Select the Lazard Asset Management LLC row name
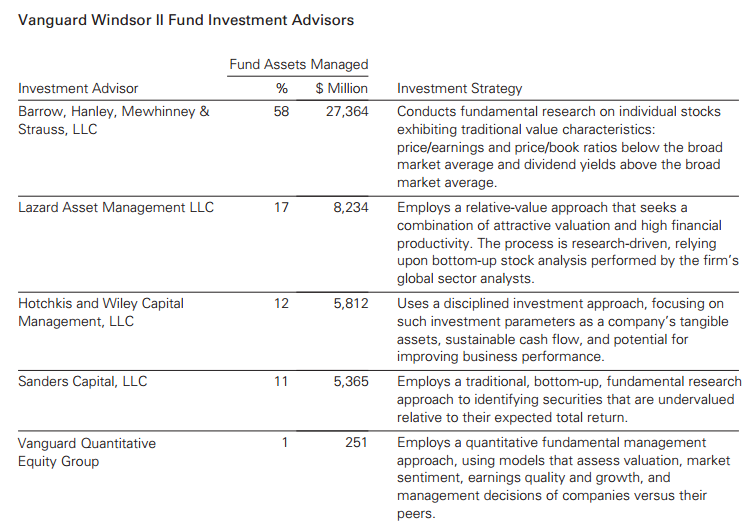Viewport: 751px width, 524px height. point(116,208)
